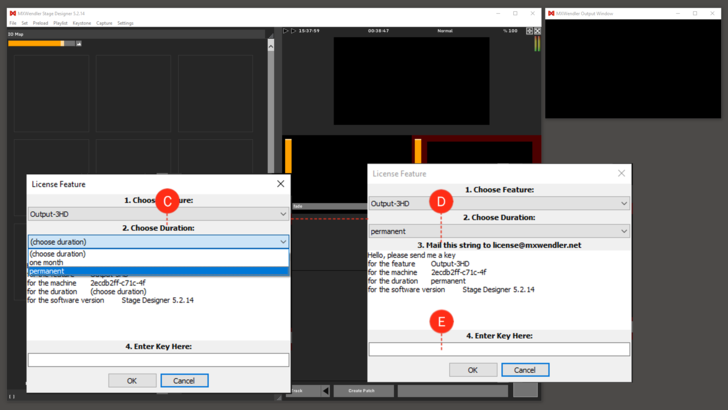The image size is (728, 410).
Task: Click the second play triangle above preview
Action: coord(293,31)
